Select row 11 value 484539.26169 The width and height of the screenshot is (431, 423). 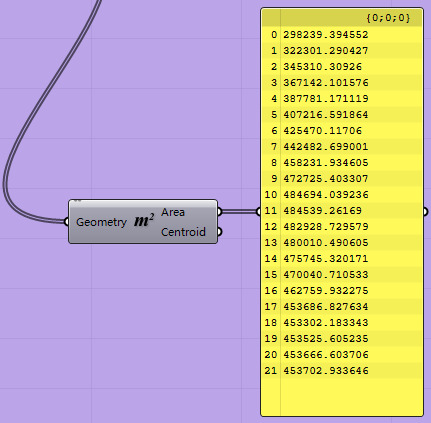point(322,211)
